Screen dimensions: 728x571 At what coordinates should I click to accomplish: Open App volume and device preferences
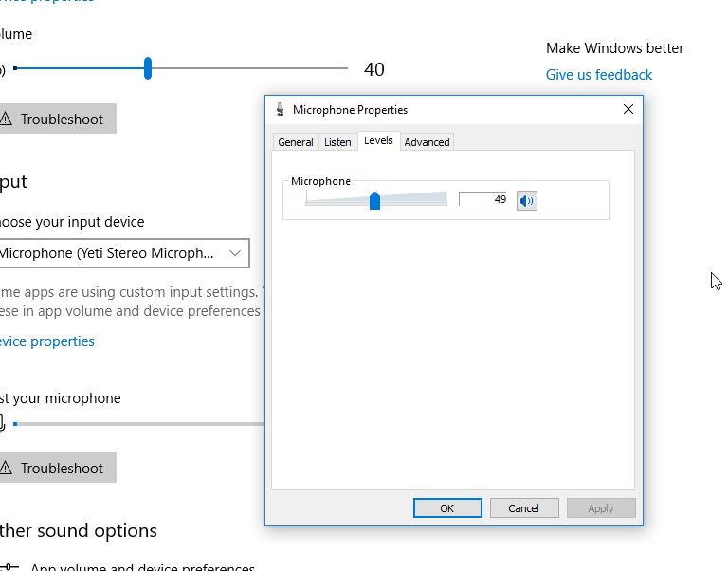click(x=142, y=567)
